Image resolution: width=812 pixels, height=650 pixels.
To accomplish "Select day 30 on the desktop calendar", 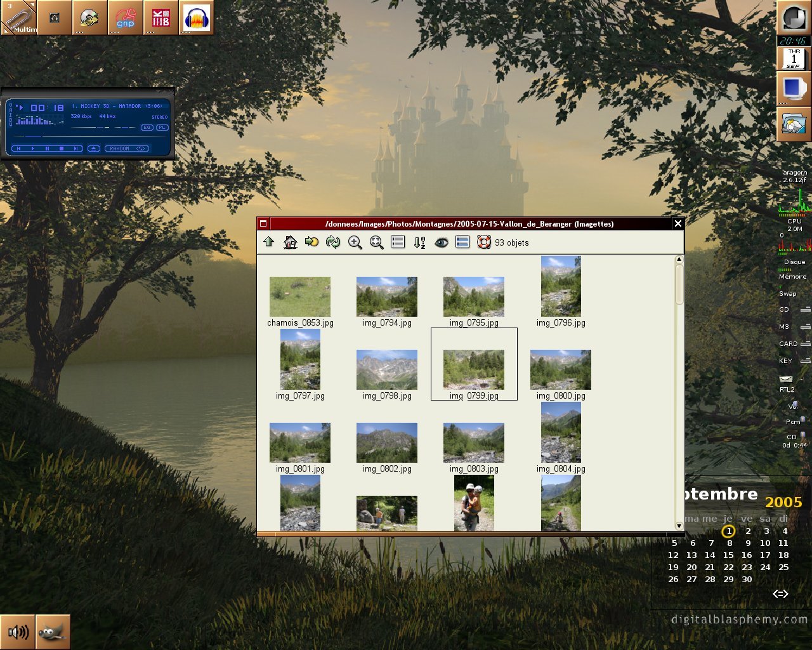I will coord(747,579).
